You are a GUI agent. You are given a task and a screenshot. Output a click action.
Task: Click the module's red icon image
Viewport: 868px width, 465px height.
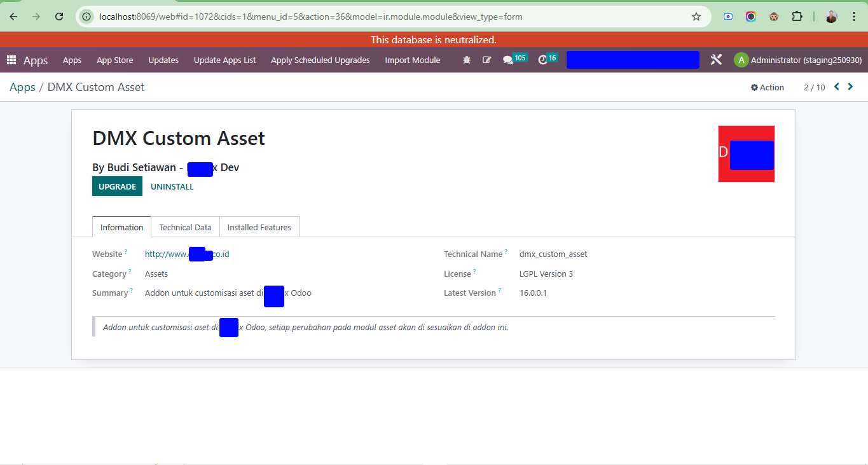[x=747, y=154]
